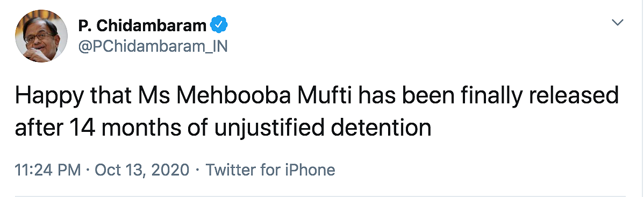This screenshot has width=644, height=197.
Task: Click the word after on second line
Action: 39,128
